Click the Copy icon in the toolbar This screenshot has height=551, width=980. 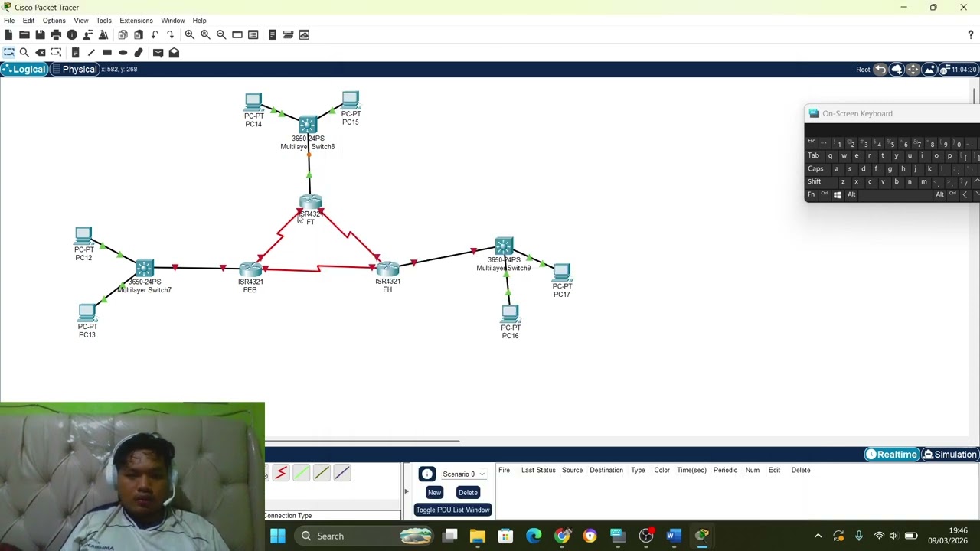point(122,34)
